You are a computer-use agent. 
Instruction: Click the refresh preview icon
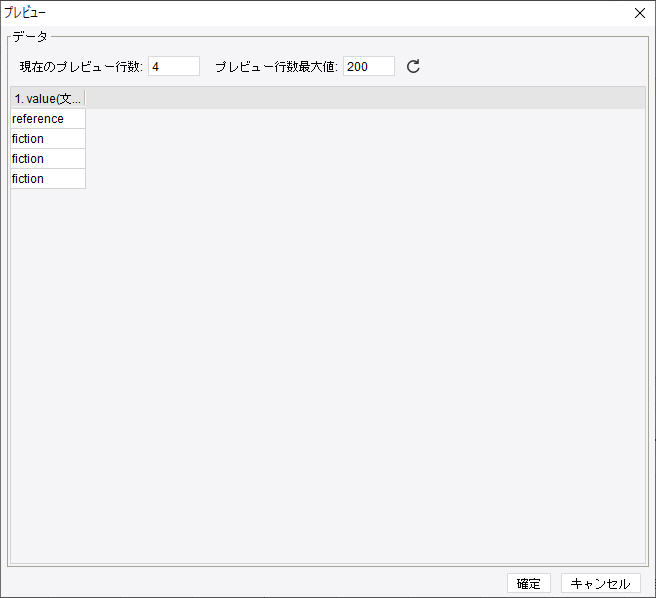pyautogui.click(x=413, y=67)
